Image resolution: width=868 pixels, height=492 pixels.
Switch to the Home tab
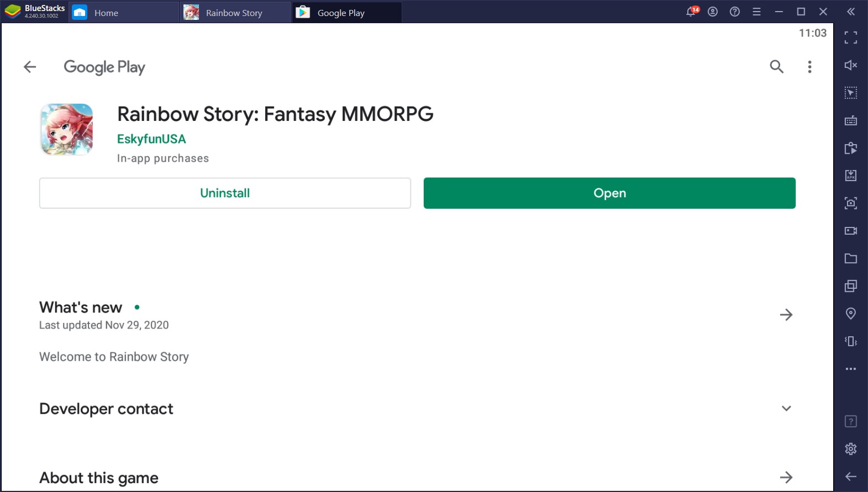click(x=124, y=12)
